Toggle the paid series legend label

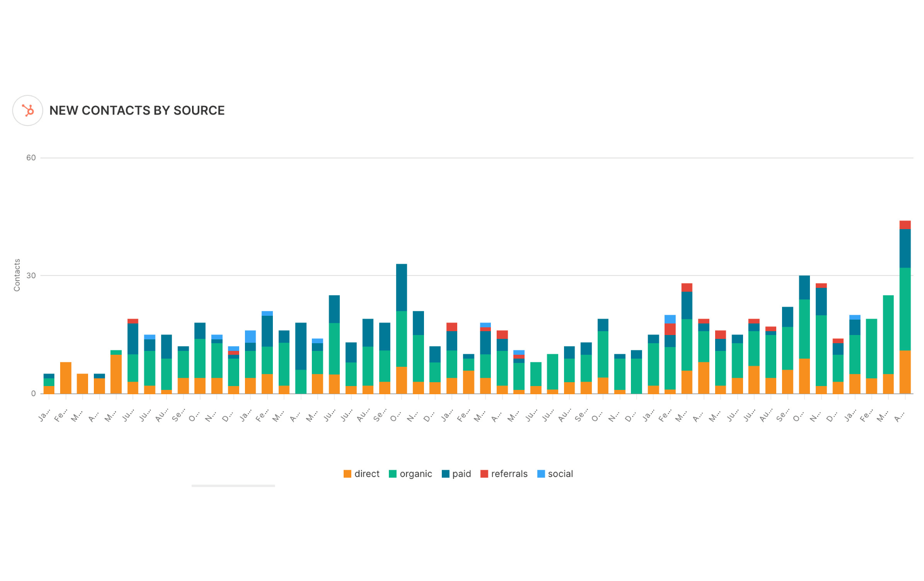(462, 474)
